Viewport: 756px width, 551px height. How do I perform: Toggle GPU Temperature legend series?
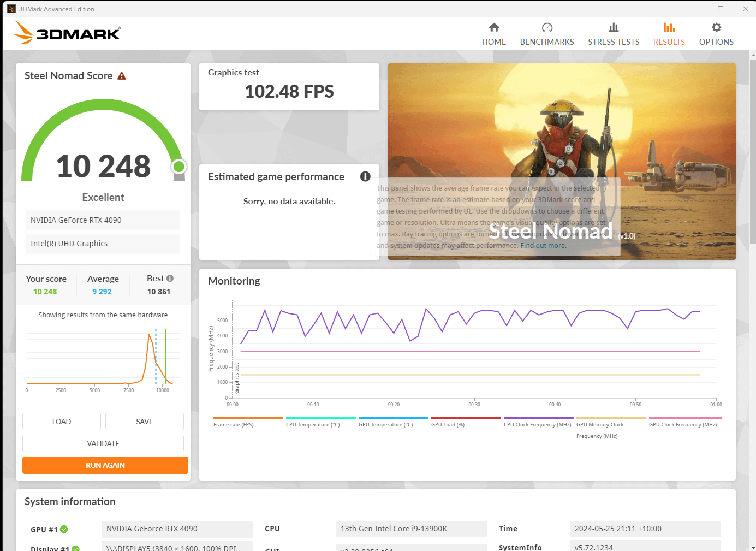394,422
